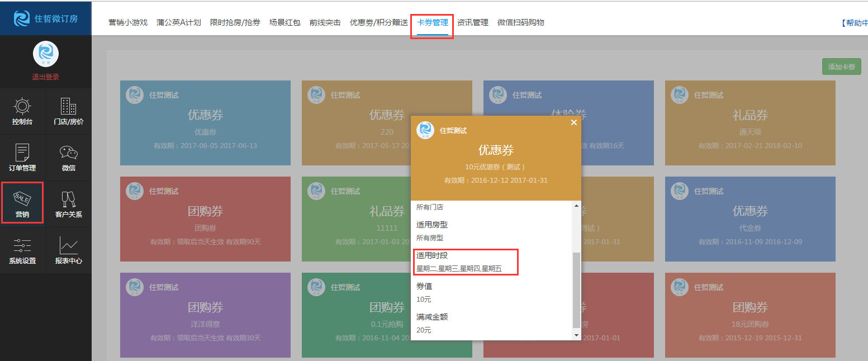This screenshot has width=868, height=361.
Task: Click the 添加卡券 button
Action: pyautogui.click(x=841, y=66)
